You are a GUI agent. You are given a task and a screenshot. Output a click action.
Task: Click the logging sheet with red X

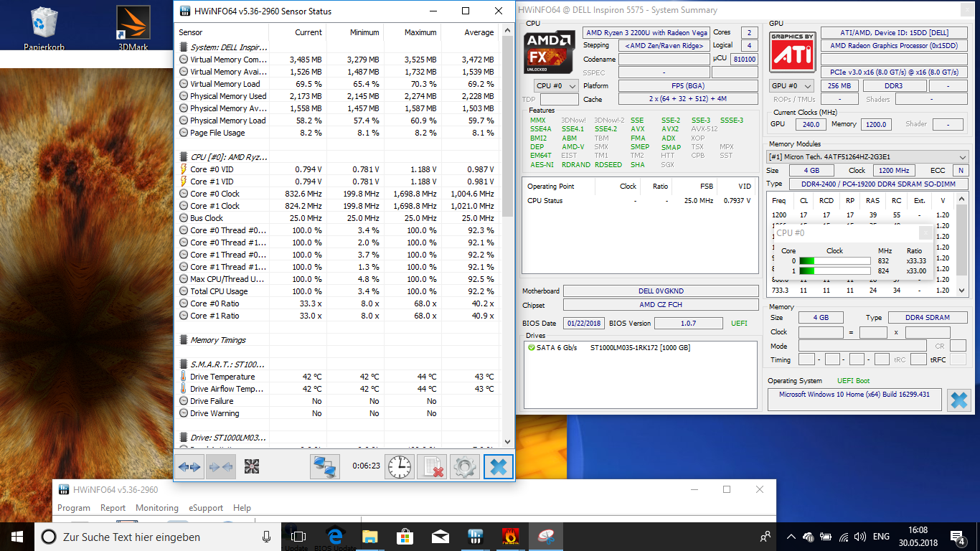click(x=432, y=467)
